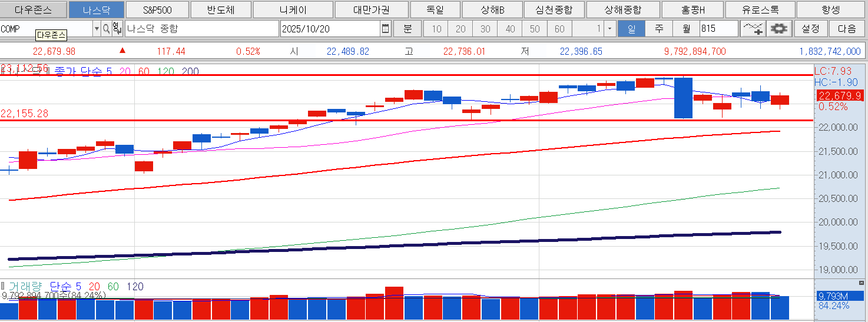868x322 pixels.
Task: Switch to the S&P500 tab
Action: 157,10
